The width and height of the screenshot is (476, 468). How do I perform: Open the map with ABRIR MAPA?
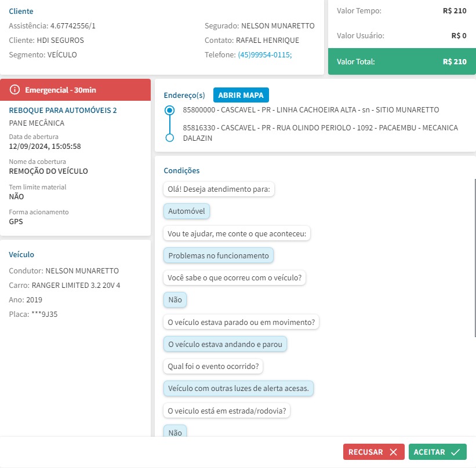pos(241,95)
